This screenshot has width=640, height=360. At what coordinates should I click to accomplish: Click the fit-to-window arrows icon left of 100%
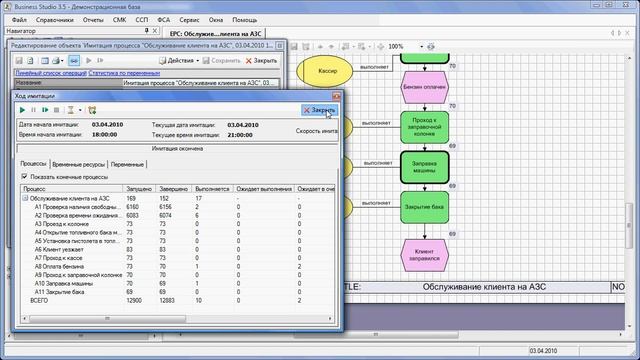(380, 47)
